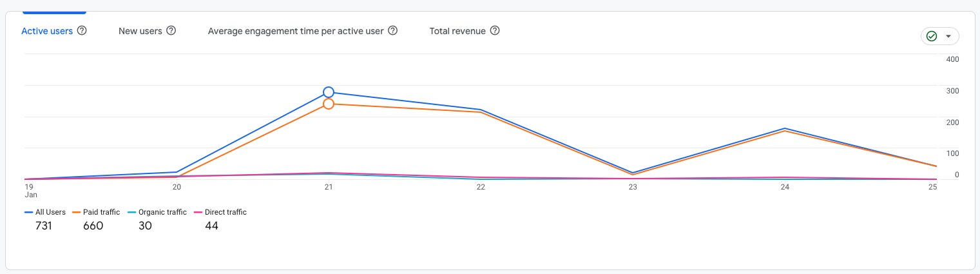
Task: Click the green checkmark data quality icon
Action: pos(931,36)
